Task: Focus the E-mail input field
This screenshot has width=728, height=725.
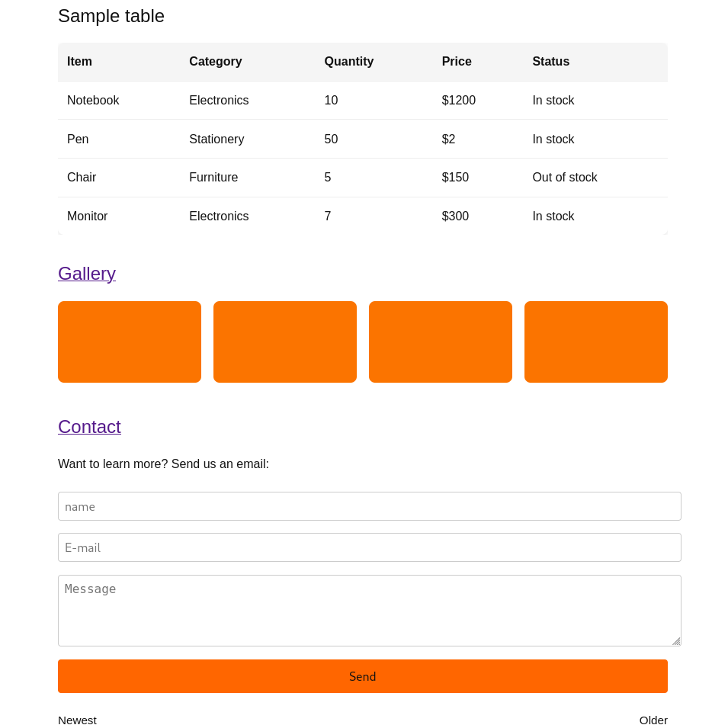Action: point(370,547)
